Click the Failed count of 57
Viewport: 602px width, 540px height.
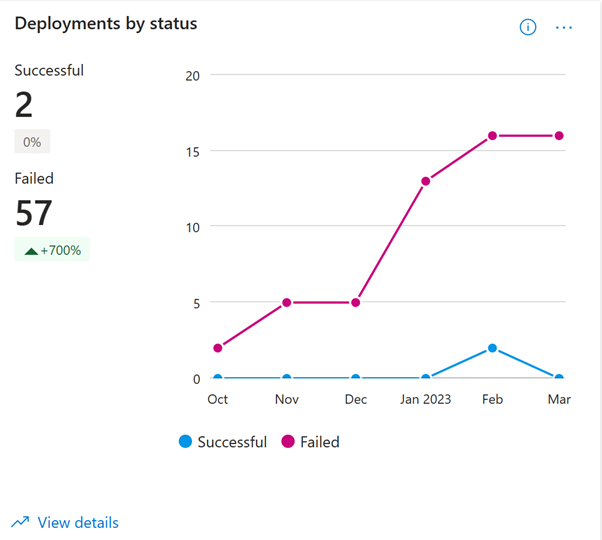(34, 213)
